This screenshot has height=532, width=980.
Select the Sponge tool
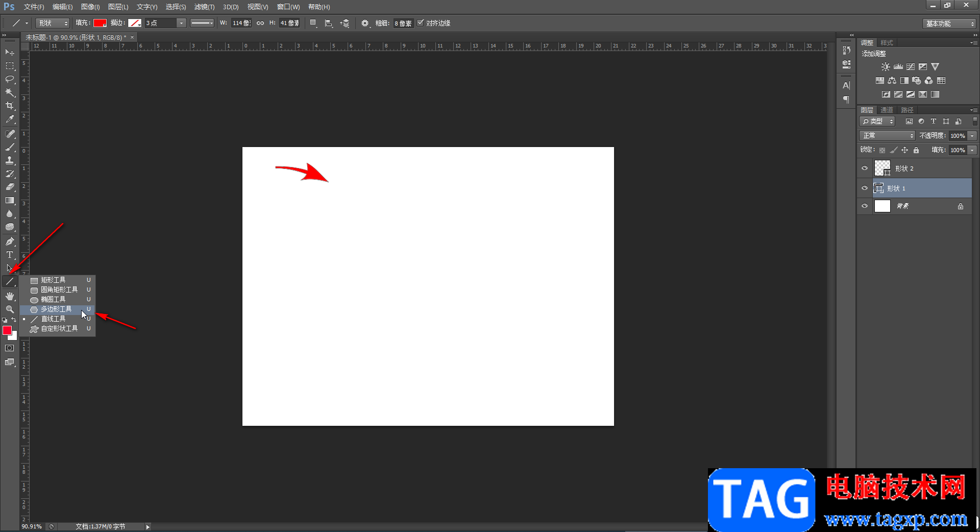(10, 227)
